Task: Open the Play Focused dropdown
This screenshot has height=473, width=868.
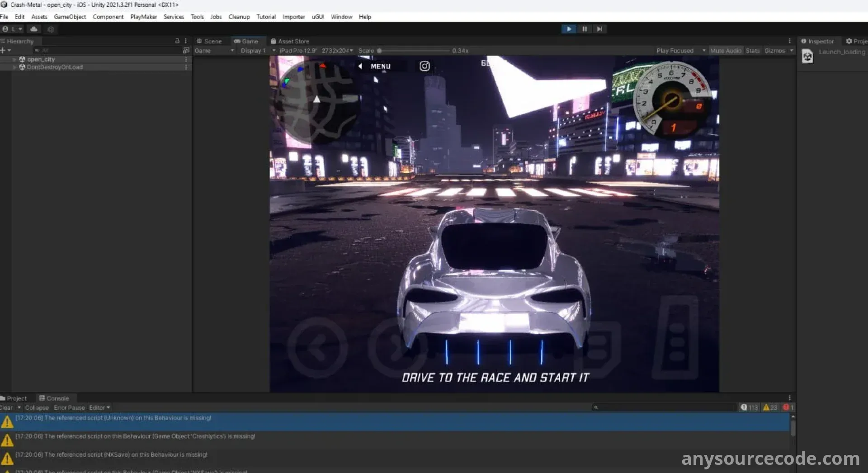Action: 681,51
